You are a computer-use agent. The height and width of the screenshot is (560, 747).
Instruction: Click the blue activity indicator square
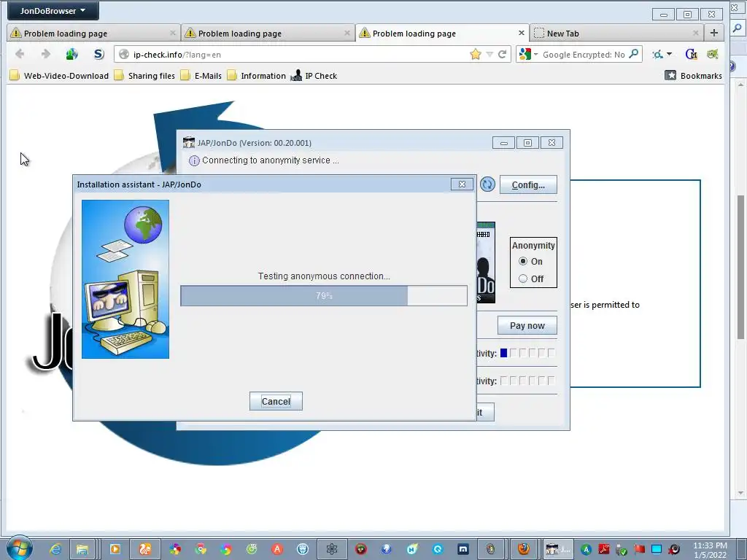503,353
